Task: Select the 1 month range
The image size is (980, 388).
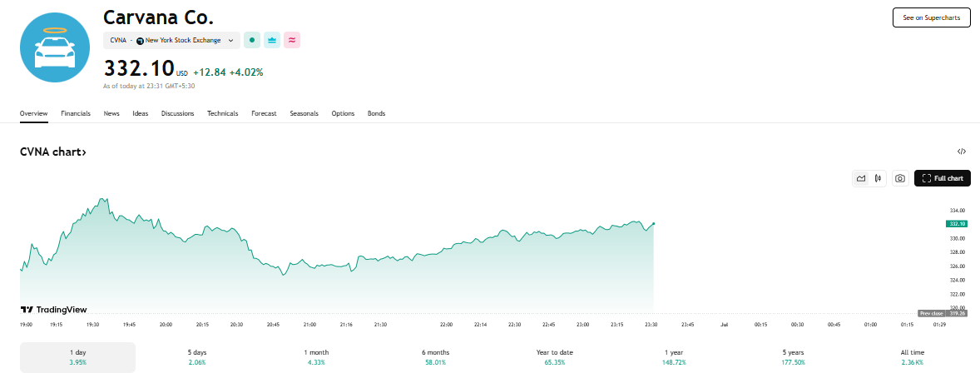Action: tap(316, 357)
